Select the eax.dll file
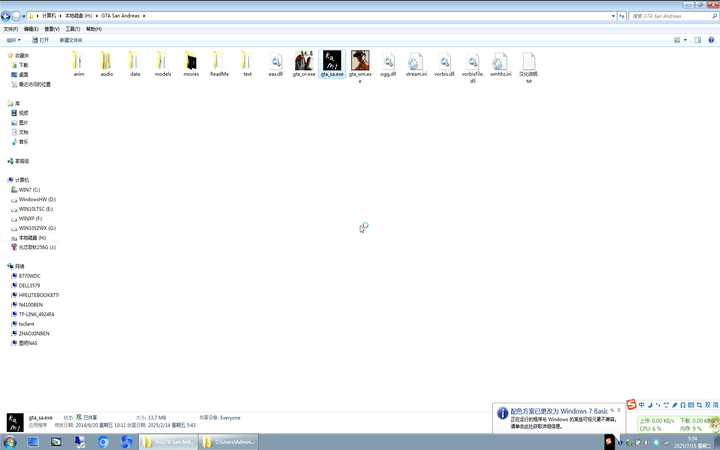Screen dimensions: 720x450 tap(276, 64)
